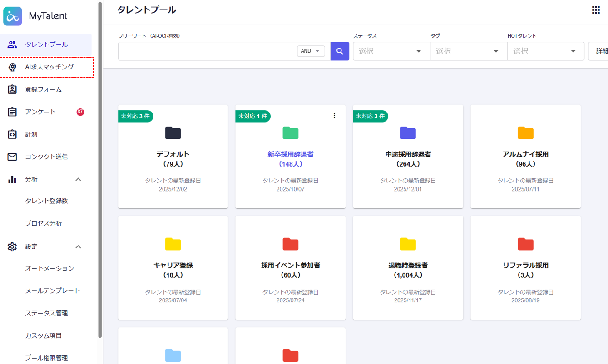Viewport: 608px width, 364px height.
Task: Click the three-dot menu on 新卒採用辞退者 card
Action: (x=334, y=116)
